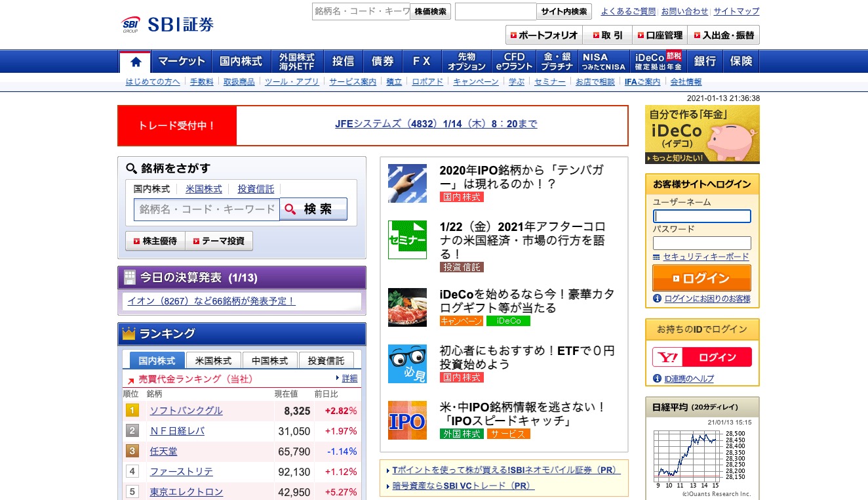Click the サイト内検索 button

tap(564, 12)
